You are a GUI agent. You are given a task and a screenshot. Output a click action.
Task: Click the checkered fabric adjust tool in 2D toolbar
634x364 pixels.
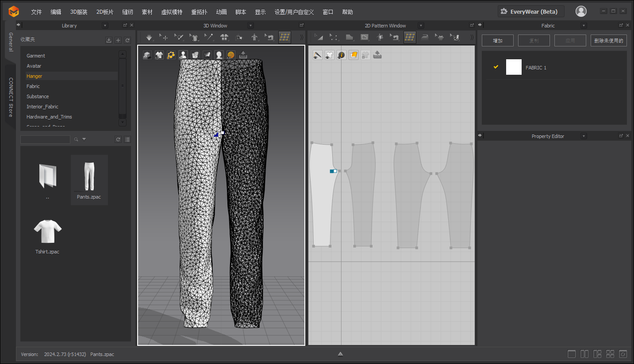pos(455,38)
